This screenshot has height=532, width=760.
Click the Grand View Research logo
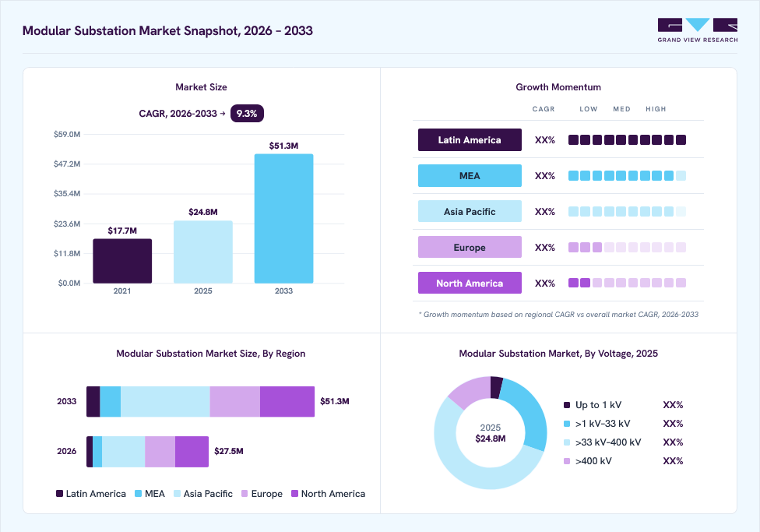(698, 30)
